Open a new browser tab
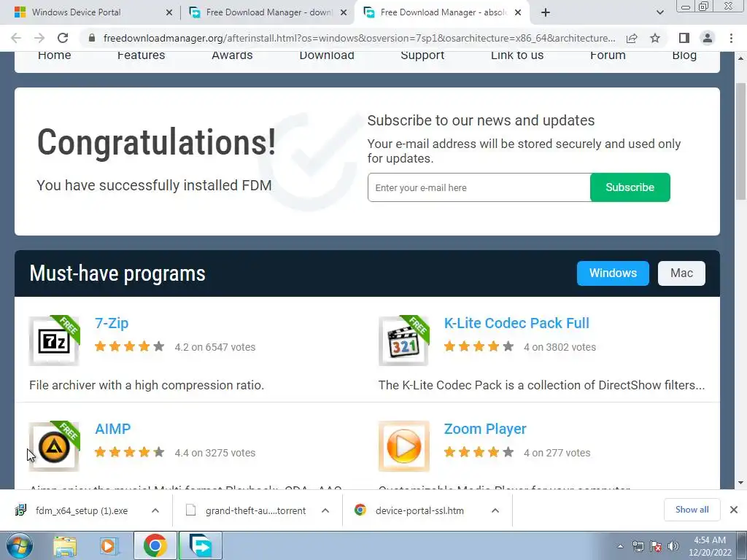The width and height of the screenshot is (747, 560). (x=546, y=12)
